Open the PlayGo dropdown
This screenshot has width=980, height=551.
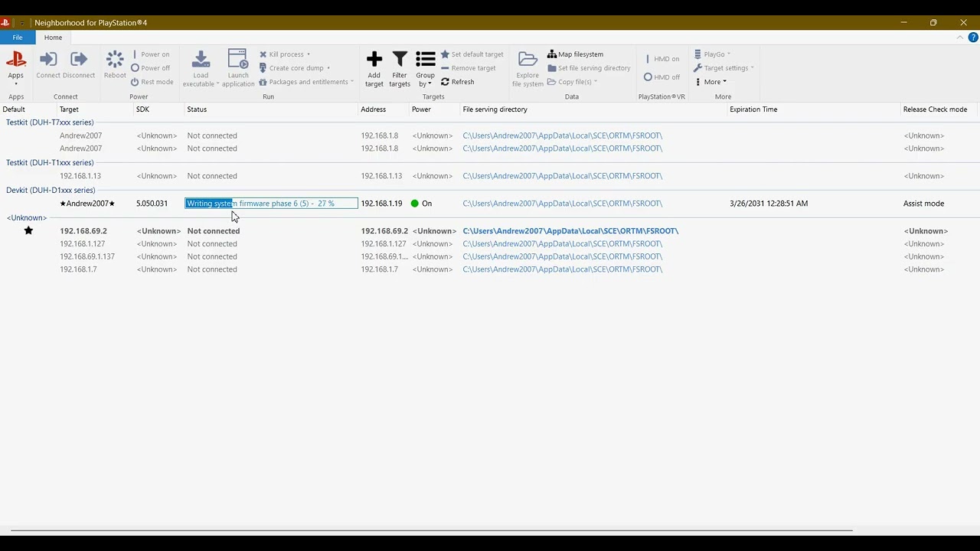coord(712,54)
